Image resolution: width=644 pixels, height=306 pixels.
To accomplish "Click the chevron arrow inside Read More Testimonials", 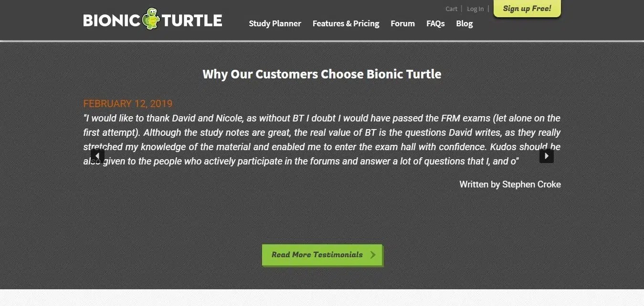I will (x=372, y=254).
